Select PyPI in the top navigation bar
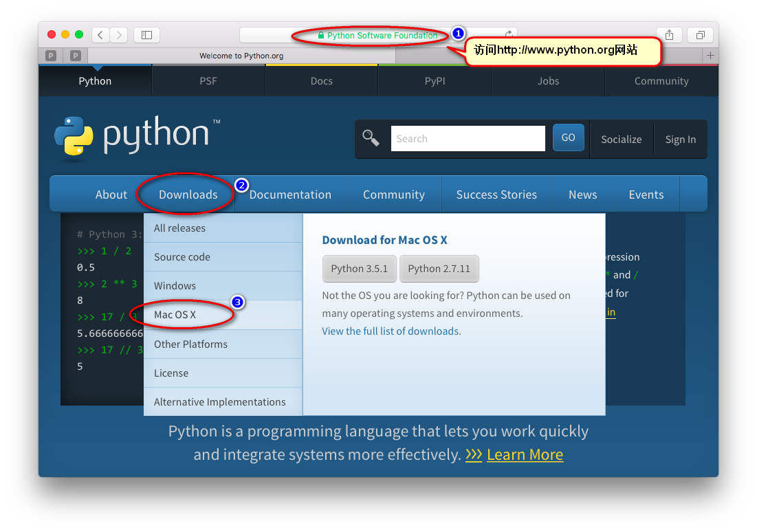The width and height of the screenshot is (757, 532). tap(435, 80)
